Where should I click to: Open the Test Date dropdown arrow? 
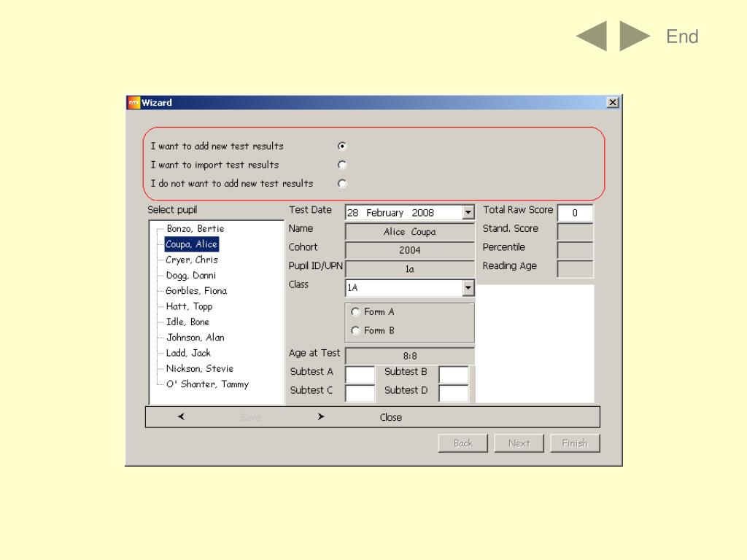coord(468,212)
